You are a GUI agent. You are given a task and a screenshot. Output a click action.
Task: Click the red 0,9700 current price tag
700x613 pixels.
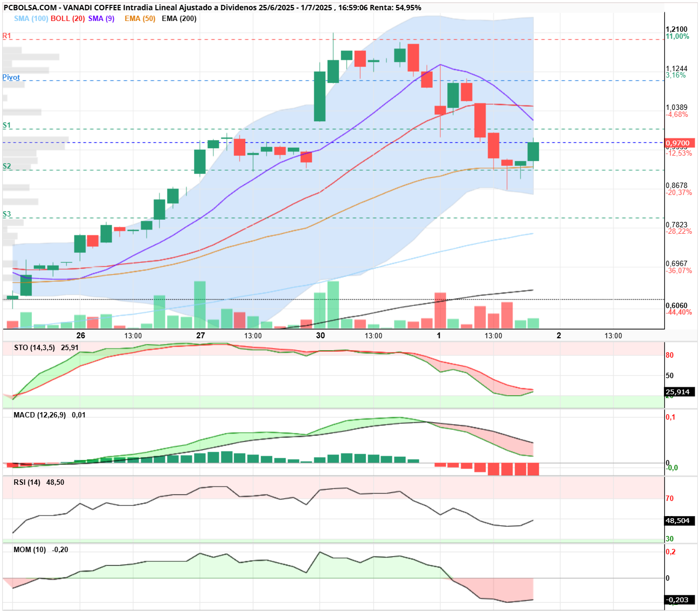(x=680, y=143)
